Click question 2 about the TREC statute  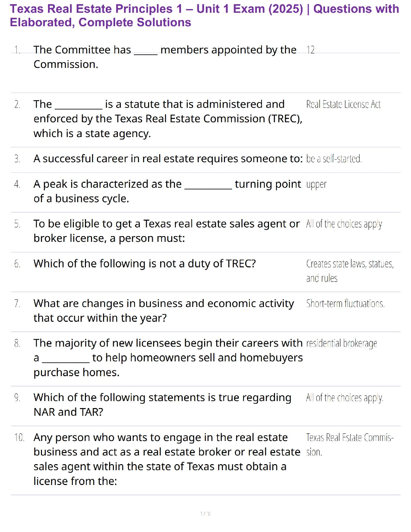(167, 119)
